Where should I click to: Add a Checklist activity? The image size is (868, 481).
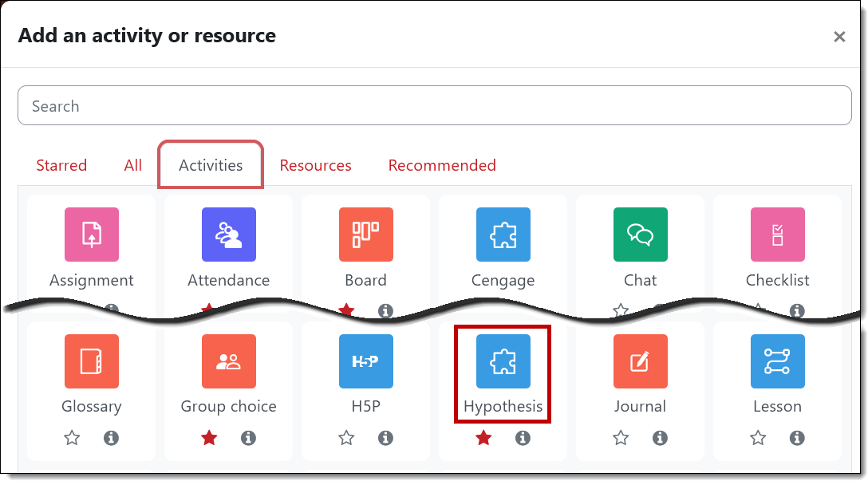click(777, 235)
